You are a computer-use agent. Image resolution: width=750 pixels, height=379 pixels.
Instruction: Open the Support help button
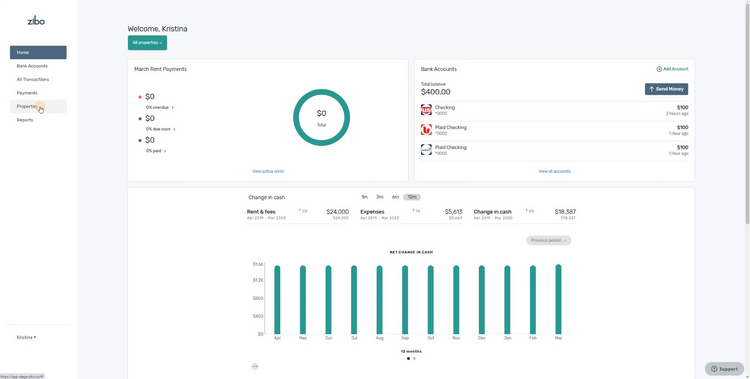pyautogui.click(x=724, y=369)
